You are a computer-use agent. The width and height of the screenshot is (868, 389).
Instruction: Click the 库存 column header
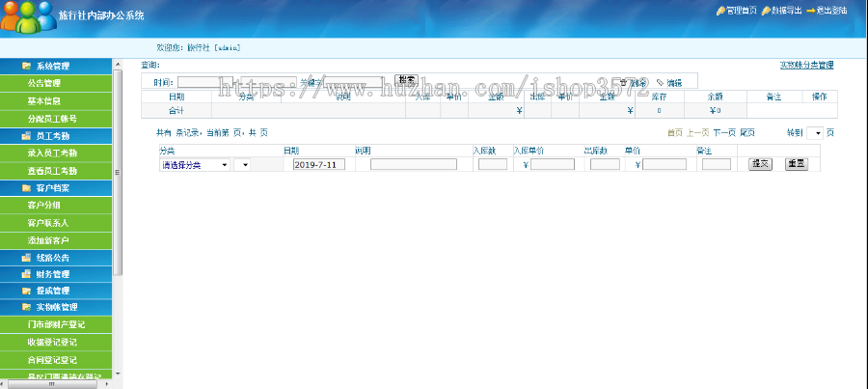(659, 97)
